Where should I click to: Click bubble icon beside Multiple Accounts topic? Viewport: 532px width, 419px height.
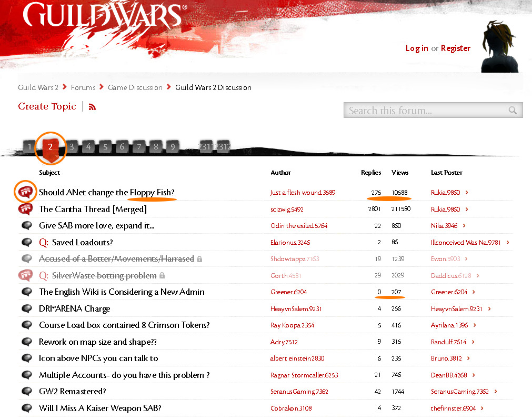(x=26, y=375)
